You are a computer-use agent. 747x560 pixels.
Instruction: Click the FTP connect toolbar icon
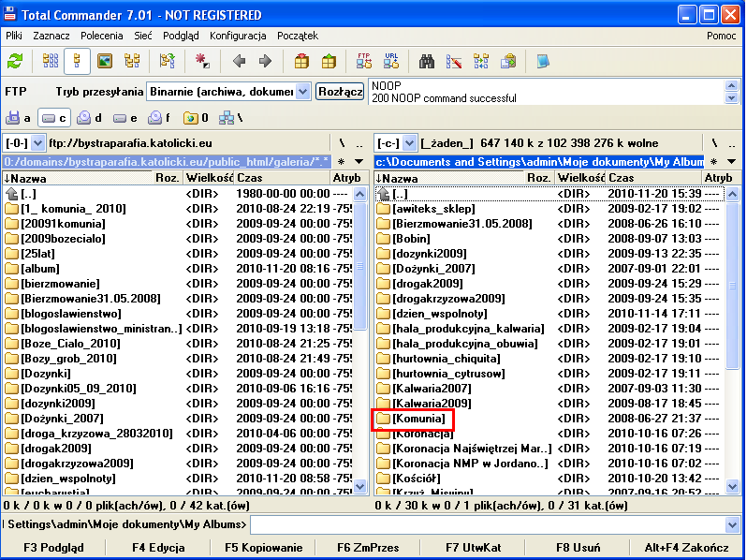tap(364, 61)
